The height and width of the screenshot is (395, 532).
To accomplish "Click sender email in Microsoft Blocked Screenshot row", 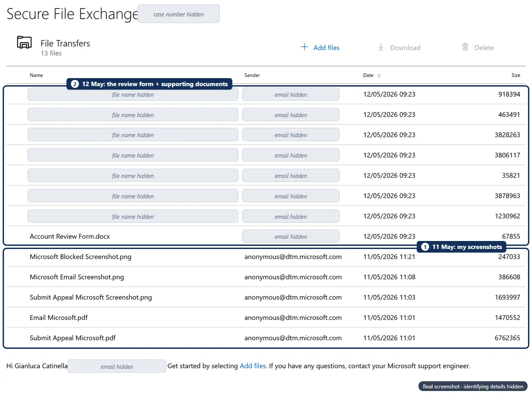I will (x=293, y=257).
